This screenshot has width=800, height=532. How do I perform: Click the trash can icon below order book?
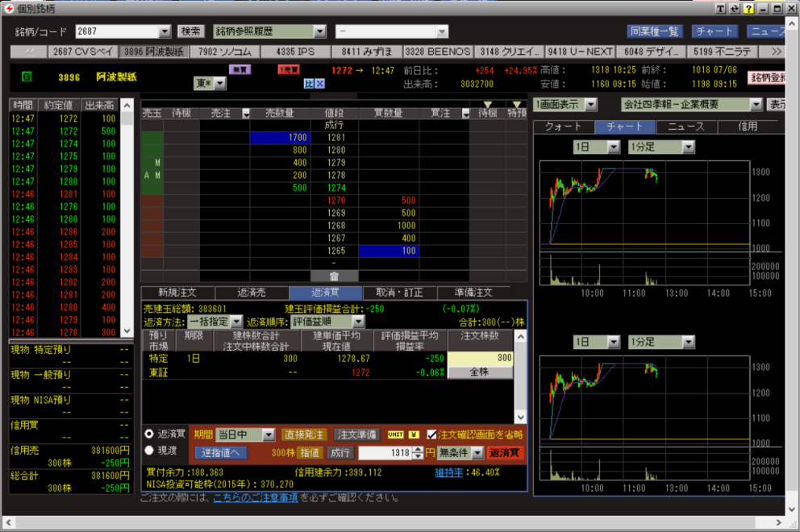[334, 276]
